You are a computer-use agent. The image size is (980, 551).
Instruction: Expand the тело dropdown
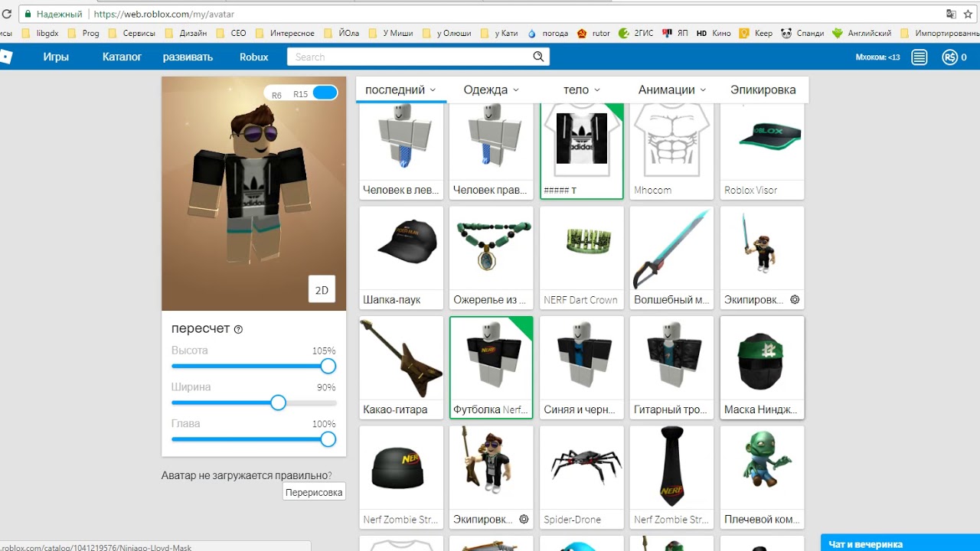[582, 90]
